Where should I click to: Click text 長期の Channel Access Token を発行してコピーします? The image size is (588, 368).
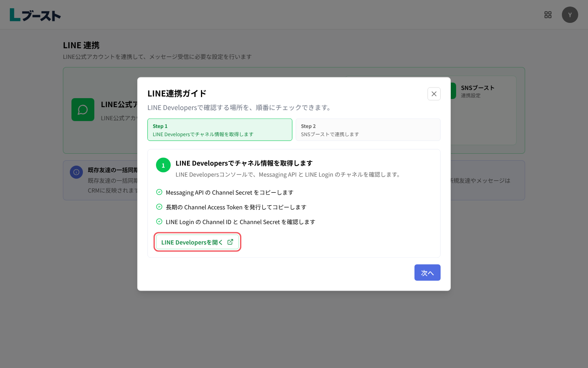[236, 207]
